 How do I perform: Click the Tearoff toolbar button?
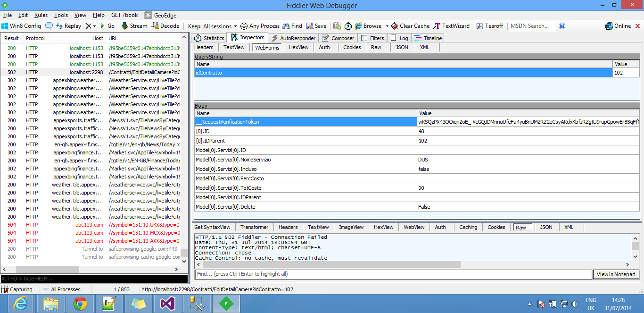(x=490, y=26)
